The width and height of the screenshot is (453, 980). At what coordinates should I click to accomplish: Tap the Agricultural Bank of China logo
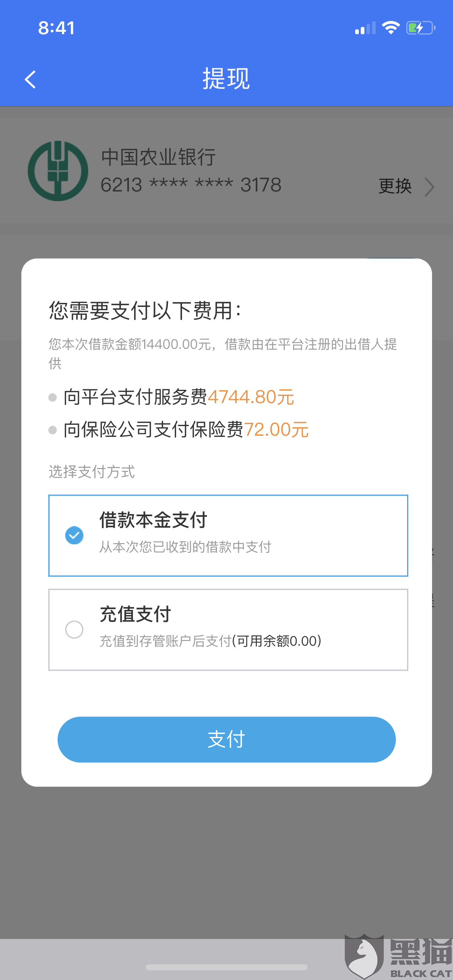click(58, 171)
